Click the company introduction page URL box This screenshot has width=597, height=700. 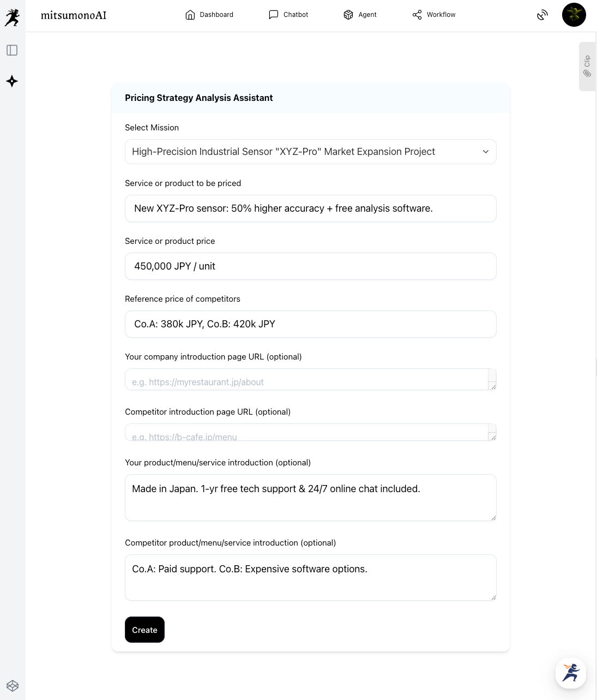pyautogui.click(x=307, y=380)
